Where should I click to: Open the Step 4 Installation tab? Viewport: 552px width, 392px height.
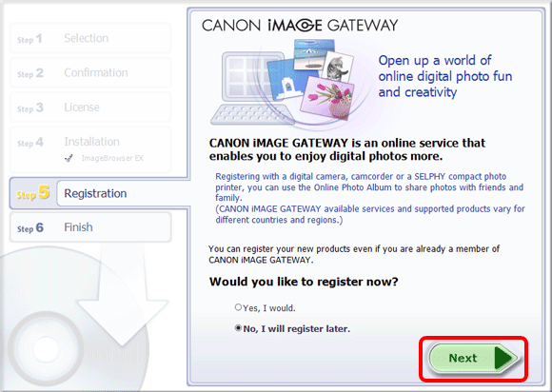[90, 149]
